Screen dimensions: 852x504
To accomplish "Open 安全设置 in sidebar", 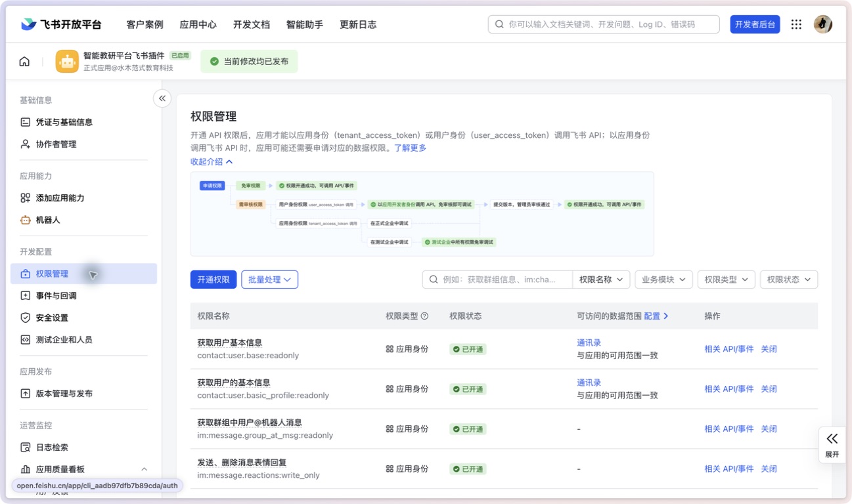I will [83, 318].
